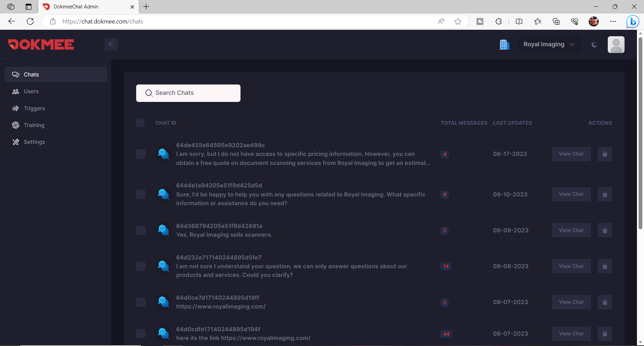
Task: Open the Chats section icon
Action: pos(15,74)
